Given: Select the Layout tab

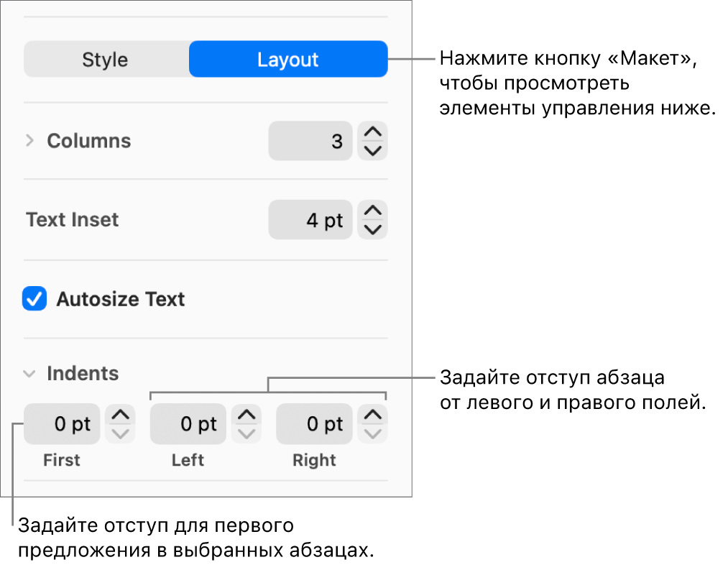Looking at the screenshot, I should tap(287, 60).
